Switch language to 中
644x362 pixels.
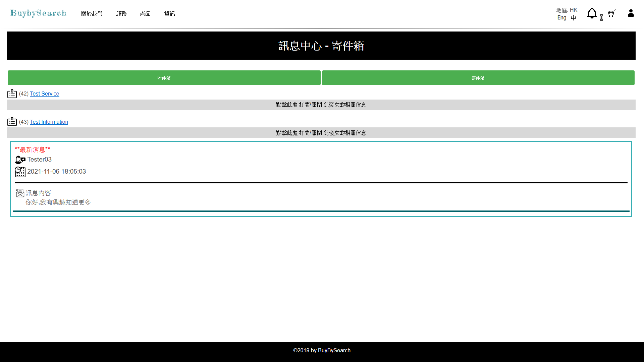[x=574, y=18]
